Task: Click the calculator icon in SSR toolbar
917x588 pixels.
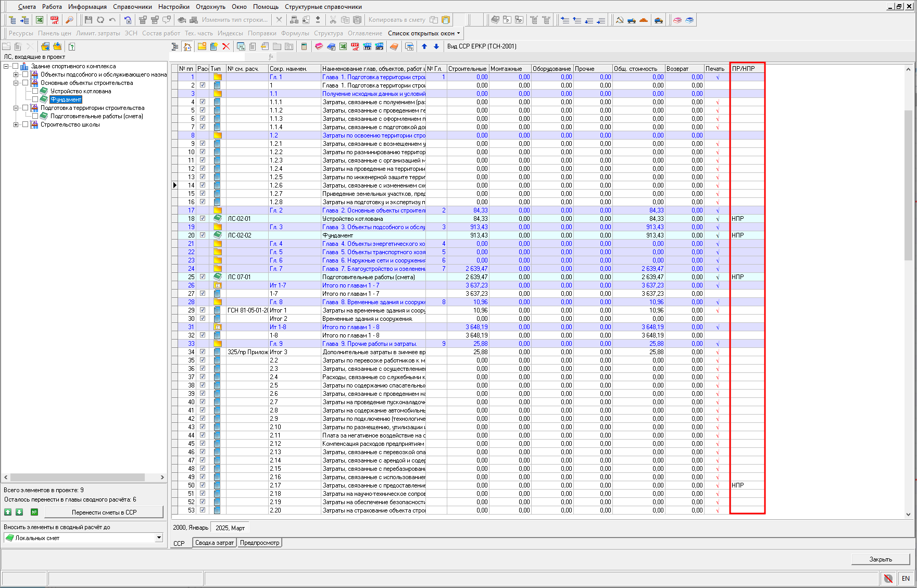Action: (x=304, y=46)
